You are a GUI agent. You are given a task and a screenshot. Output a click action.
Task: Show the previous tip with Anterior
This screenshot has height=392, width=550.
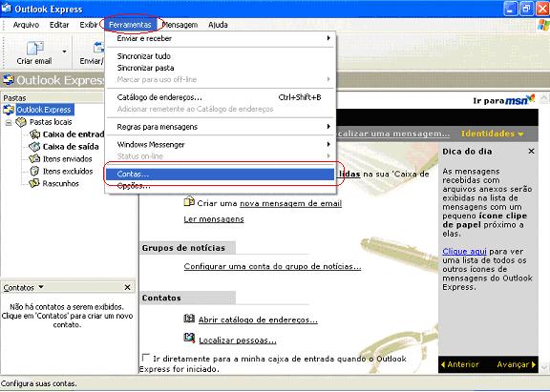pyautogui.click(x=459, y=364)
